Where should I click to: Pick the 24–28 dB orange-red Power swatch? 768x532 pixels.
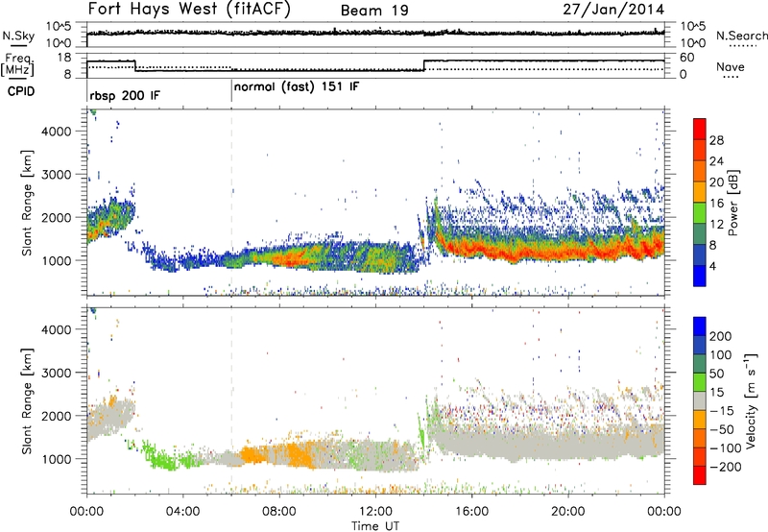pyautogui.click(x=700, y=150)
